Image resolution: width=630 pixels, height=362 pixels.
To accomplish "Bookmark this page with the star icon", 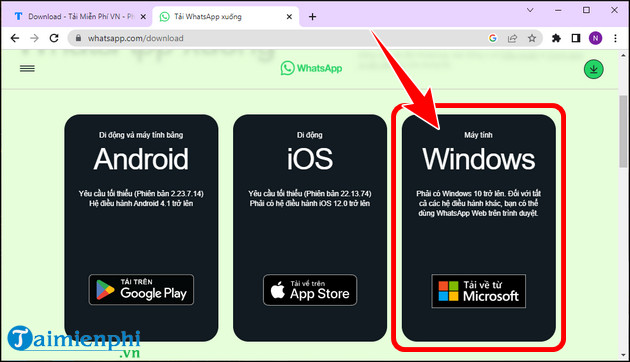I will point(532,38).
